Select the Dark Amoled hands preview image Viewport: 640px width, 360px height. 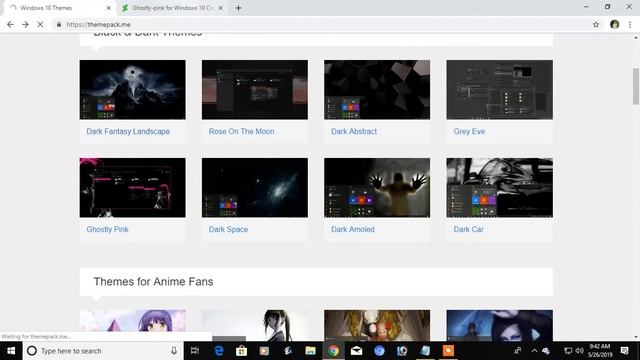377,188
